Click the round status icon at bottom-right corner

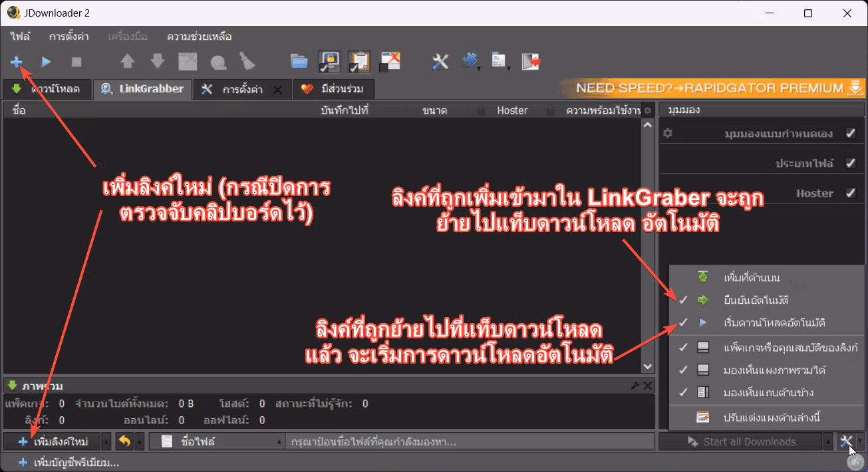tap(855, 463)
